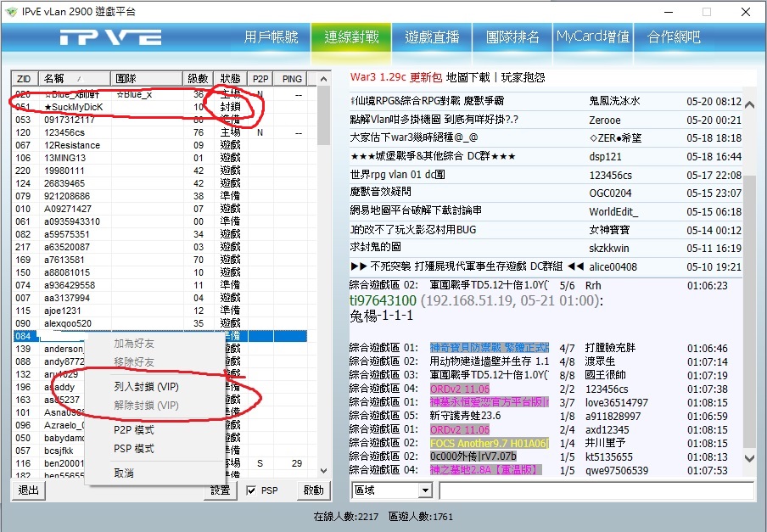Click poster name WorldEdit_
This screenshot has height=532, width=767.
click(x=613, y=212)
